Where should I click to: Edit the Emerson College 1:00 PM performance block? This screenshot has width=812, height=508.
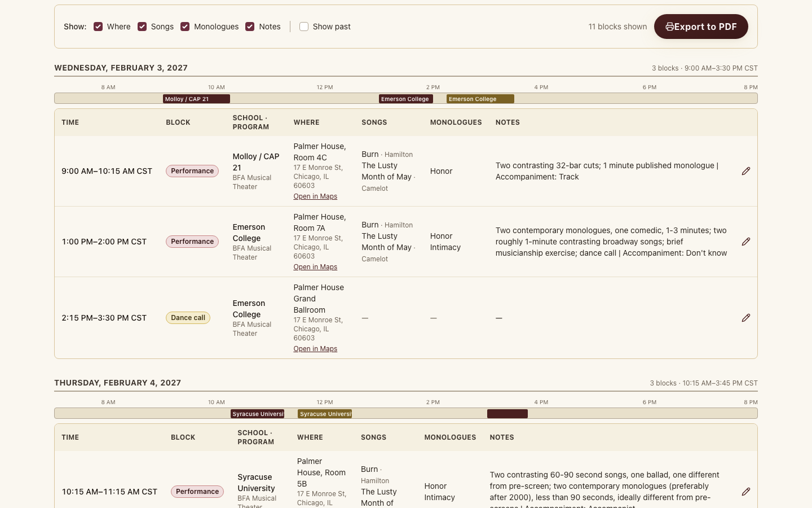pos(745,242)
